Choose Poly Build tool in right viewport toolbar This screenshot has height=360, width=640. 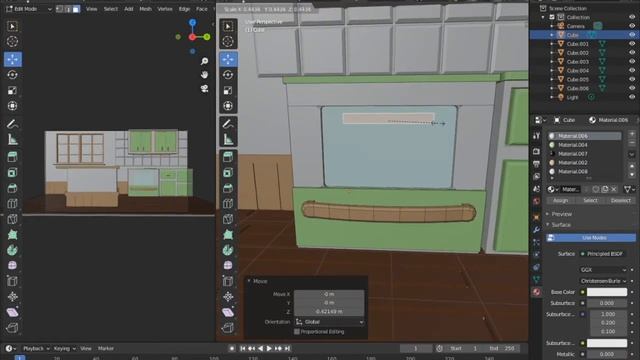[228, 234]
